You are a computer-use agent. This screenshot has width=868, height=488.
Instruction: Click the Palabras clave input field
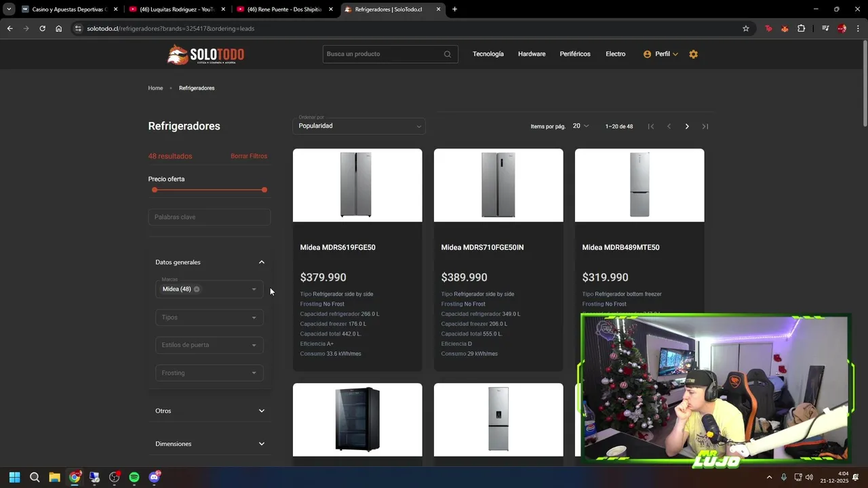click(x=210, y=217)
